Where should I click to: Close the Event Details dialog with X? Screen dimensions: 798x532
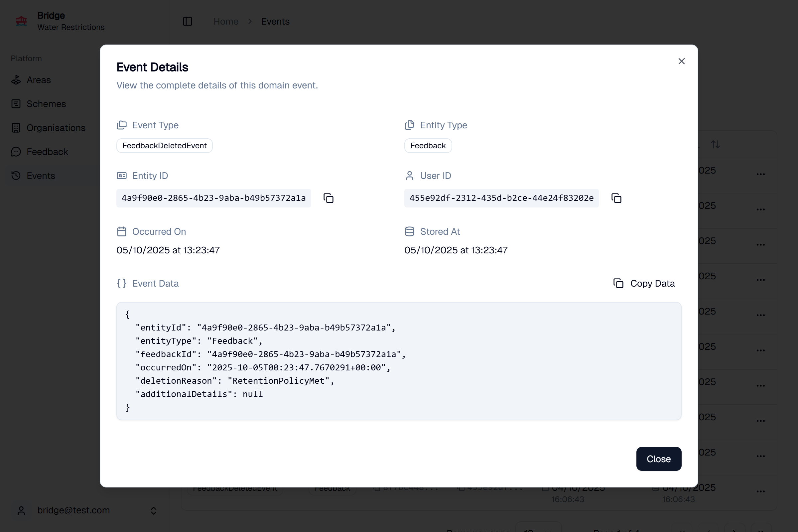click(x=681, y=62)
